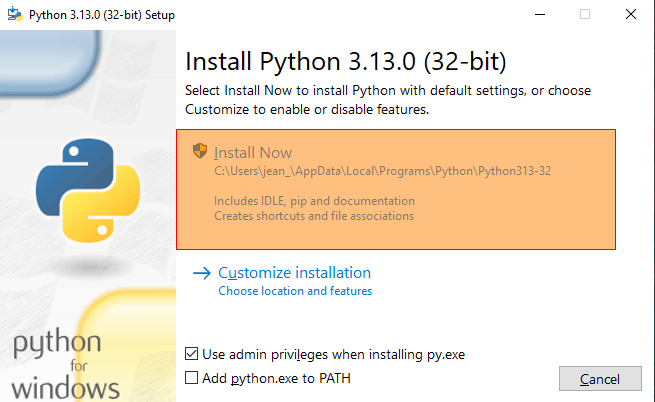Screen dimensions: 655x402
Task: Click the 'Add python.exe to PATH' label text
Action: [276, 378]
